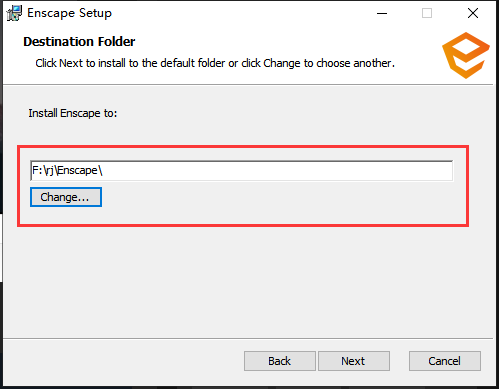Image resolution: width=499 pixels, height=389 pixels.
Task: Click the Destination Folder heading
Action: pos(79,42)
